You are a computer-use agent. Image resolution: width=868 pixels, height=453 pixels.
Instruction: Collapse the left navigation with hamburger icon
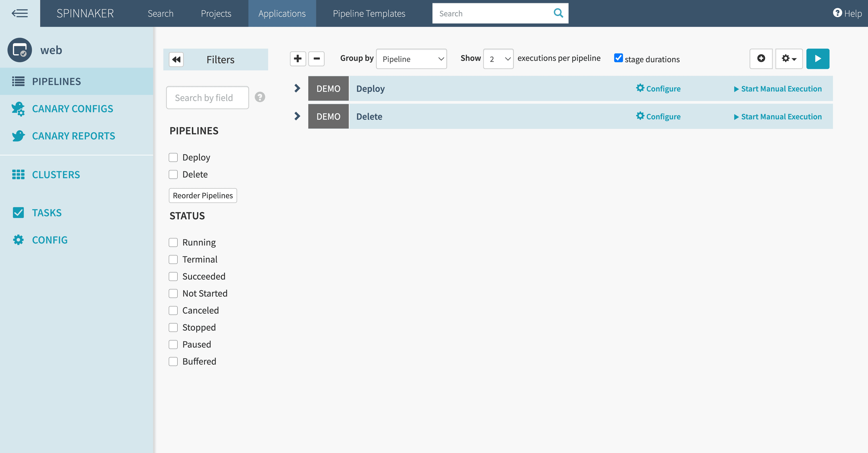point(19,14)
